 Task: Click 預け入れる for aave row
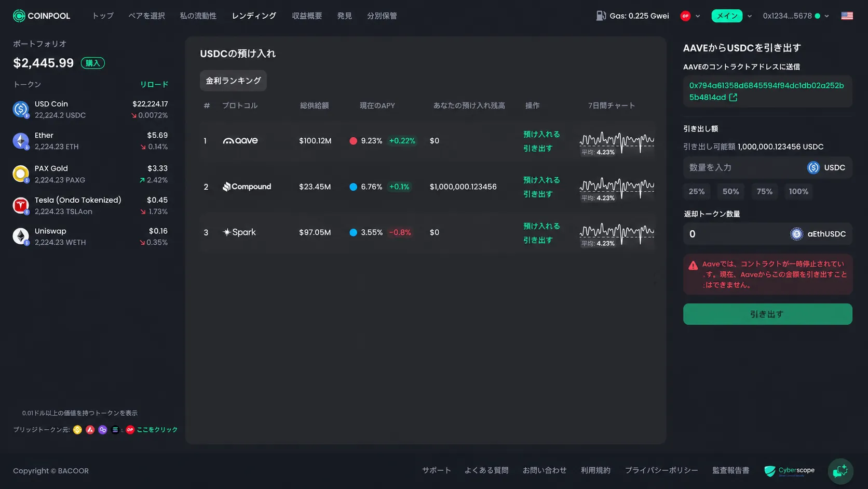coord(541,134)
